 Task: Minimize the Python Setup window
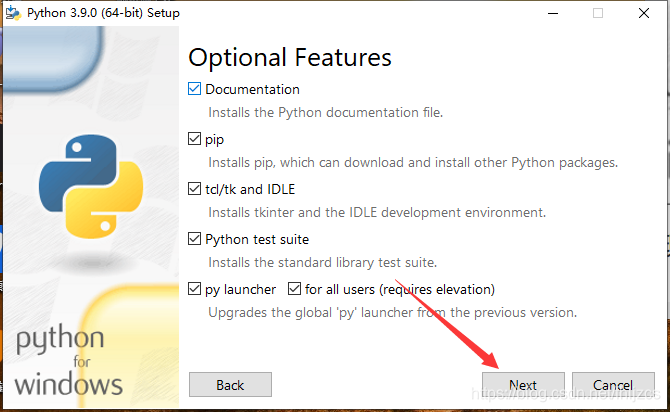(x=553, y=13)
